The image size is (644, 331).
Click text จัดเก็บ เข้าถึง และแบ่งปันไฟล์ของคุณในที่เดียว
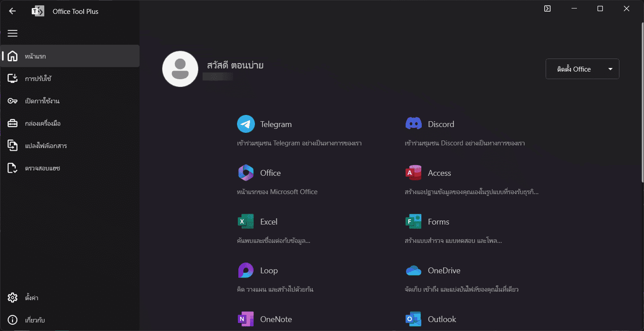[x=462, y=289]
